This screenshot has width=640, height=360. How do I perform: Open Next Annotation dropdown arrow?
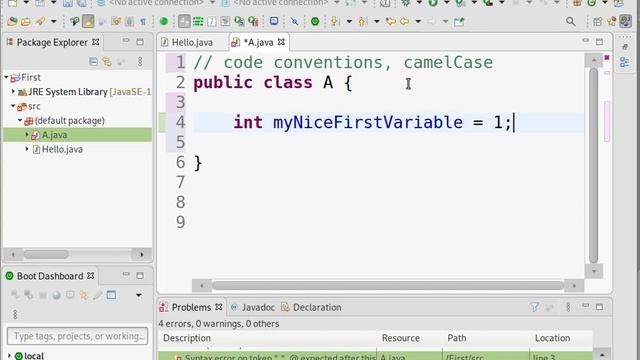[x=349, y=21]
